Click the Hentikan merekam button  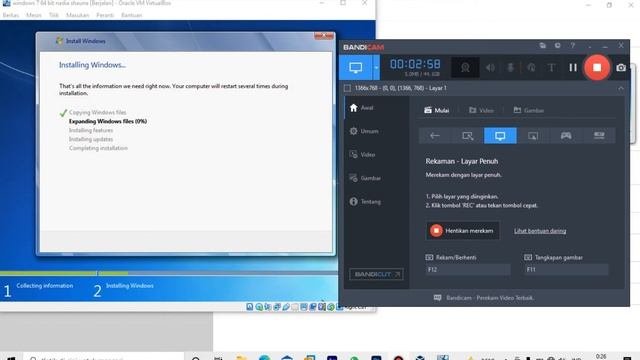[x=462, y=231]
